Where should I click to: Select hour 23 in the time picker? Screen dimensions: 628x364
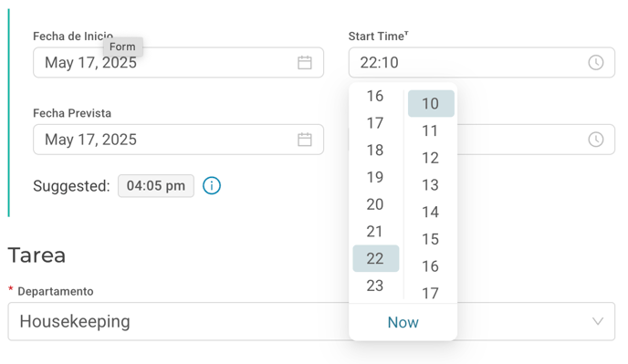pos(375,286)
